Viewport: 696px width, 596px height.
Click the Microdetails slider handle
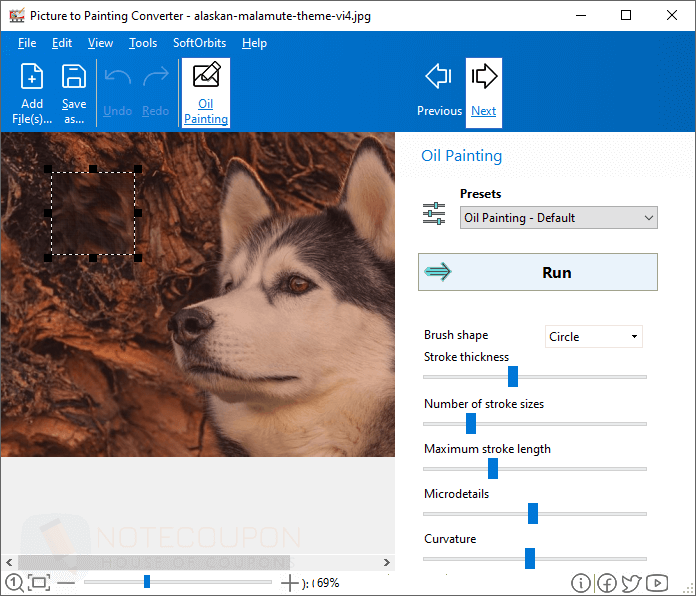(533, 513)
